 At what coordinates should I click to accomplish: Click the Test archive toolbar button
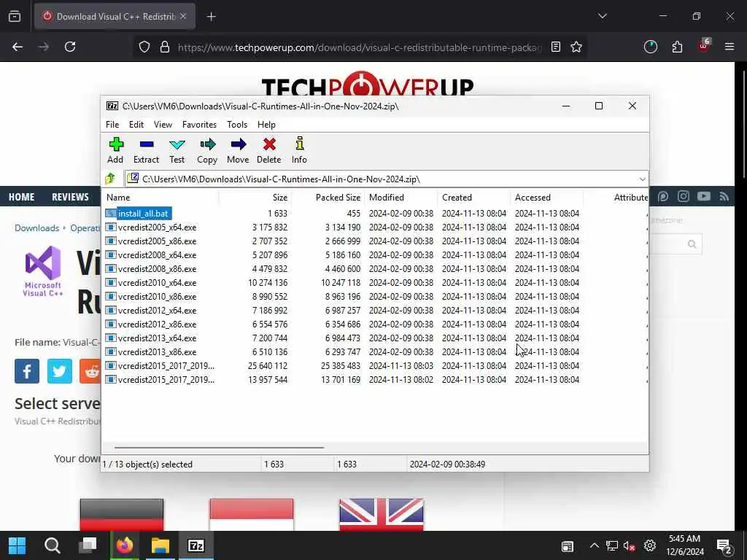point(177,150)
